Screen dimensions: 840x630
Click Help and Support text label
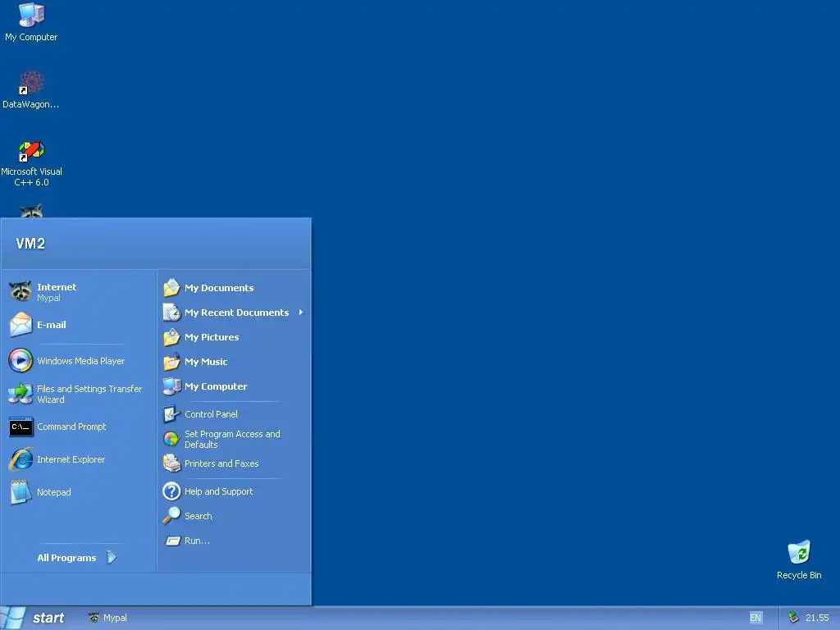(218, 491)
